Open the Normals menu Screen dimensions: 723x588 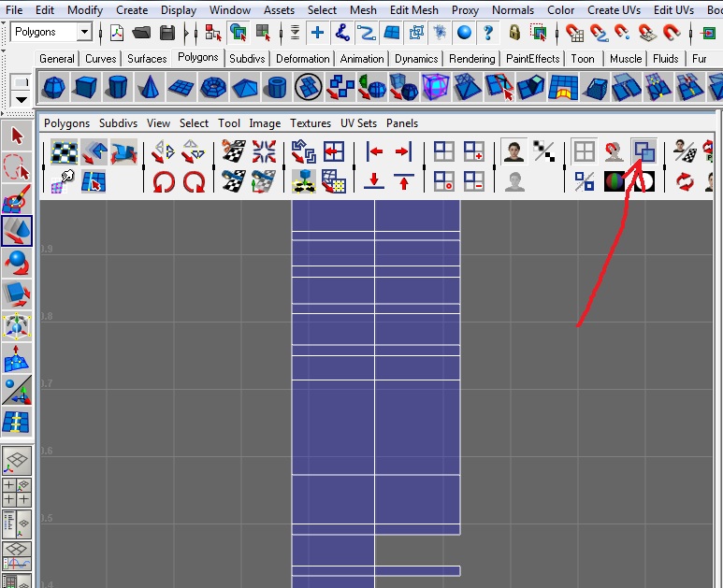tap(513, 9)
